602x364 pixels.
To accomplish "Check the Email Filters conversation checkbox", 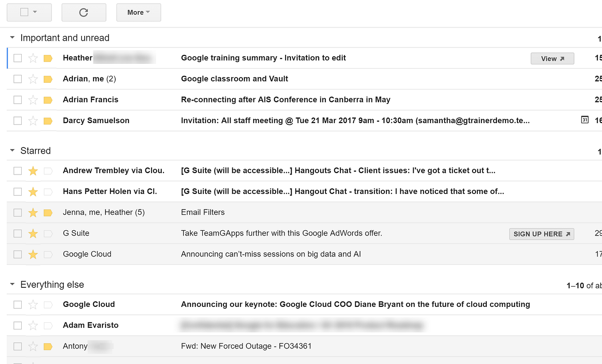I will tap(18, 213).
